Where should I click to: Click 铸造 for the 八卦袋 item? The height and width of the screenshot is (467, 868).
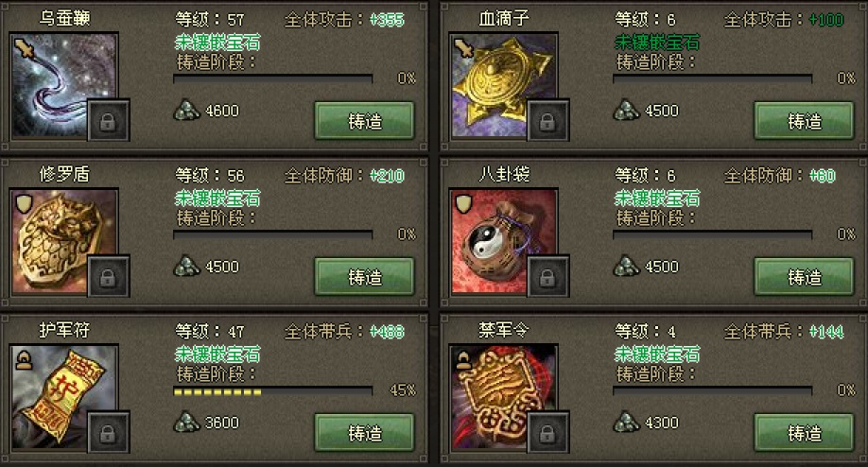[804, 277]
